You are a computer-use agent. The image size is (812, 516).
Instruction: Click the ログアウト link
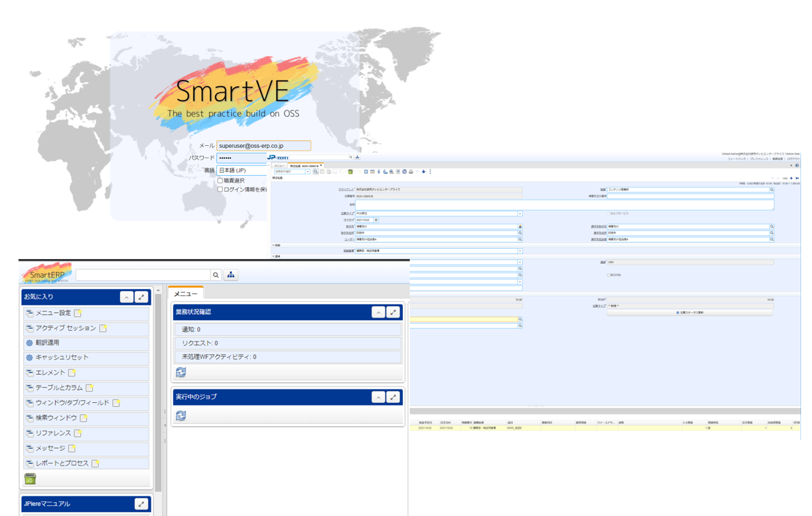click(x=794, y=159)
